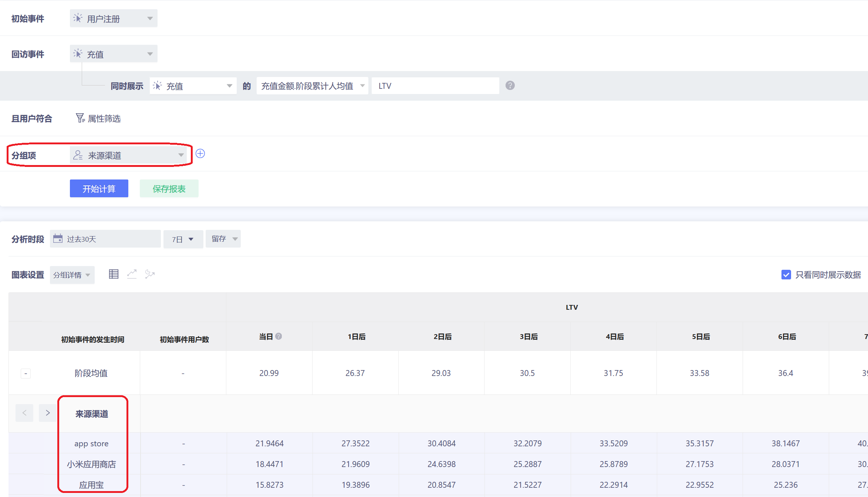
Task: Click the app store value 38.1467
Action: pos(786,444)
